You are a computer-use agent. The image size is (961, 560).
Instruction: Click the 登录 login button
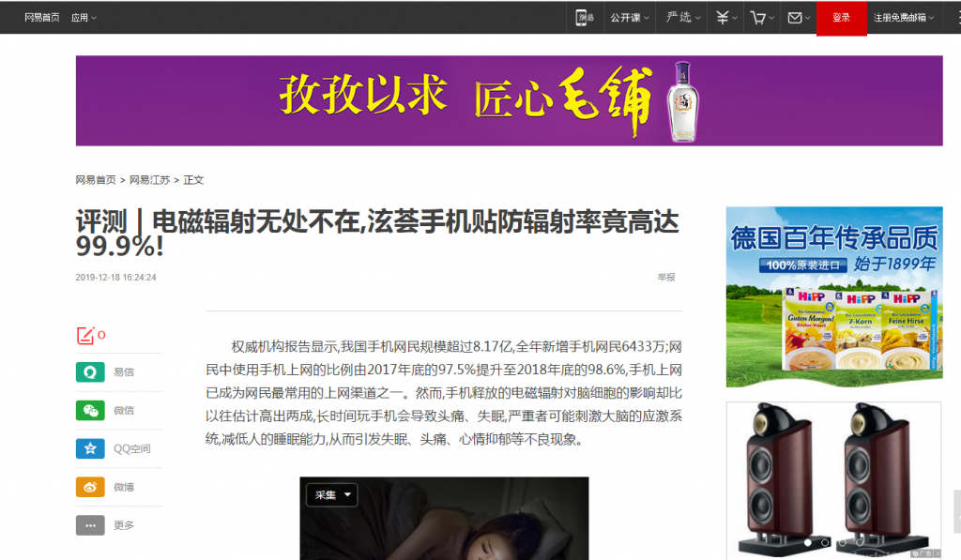[842, 18]
